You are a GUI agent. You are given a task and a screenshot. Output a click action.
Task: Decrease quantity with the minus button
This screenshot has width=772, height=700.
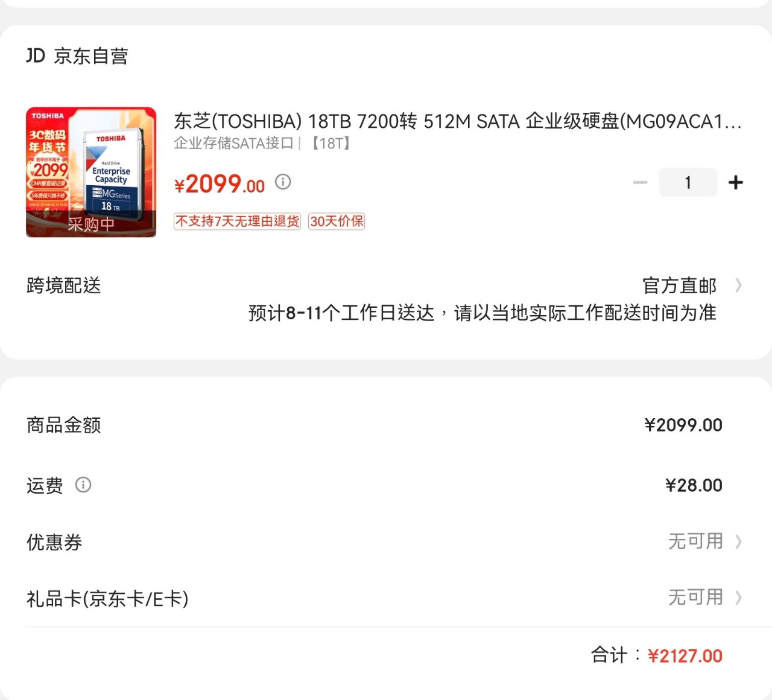tap(640, 182)
